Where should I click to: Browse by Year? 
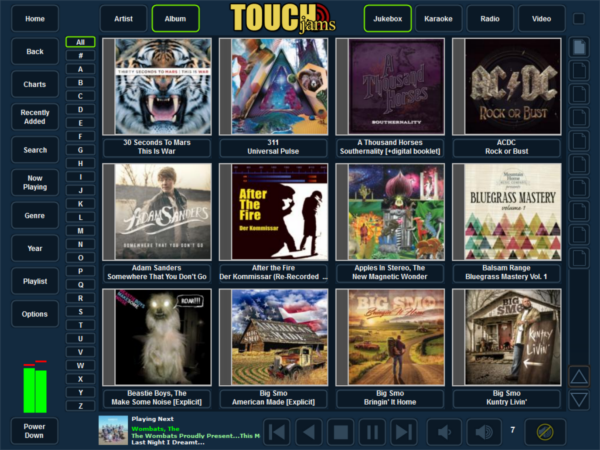tap(35, 248)
